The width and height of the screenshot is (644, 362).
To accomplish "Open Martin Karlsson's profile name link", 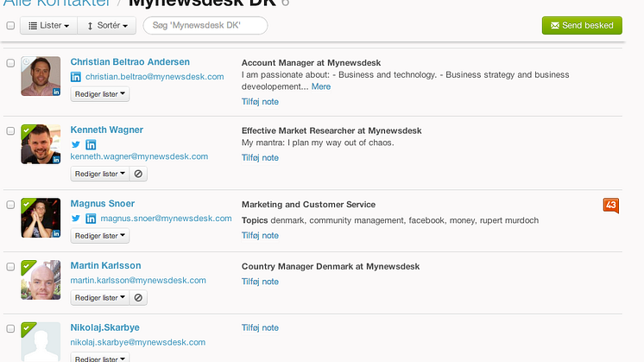I will (105, 265).
